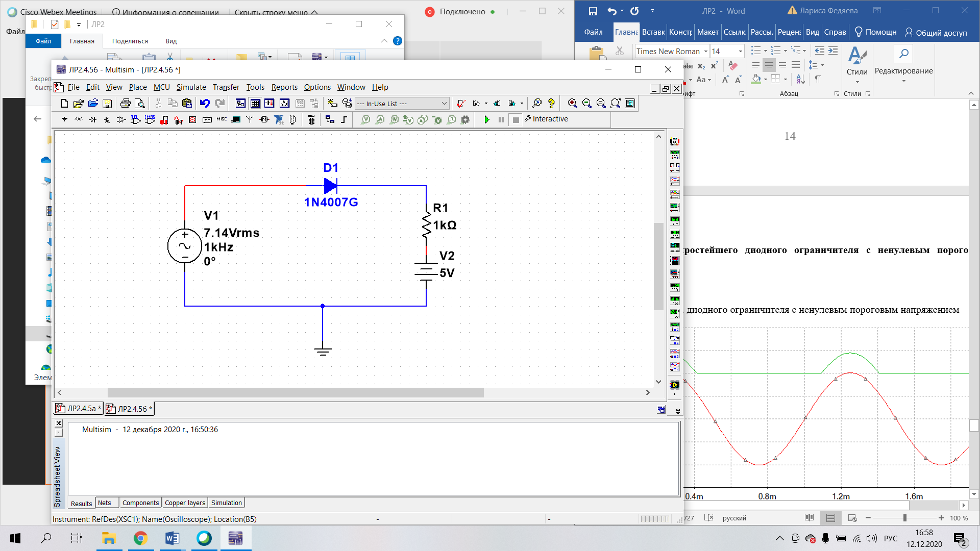Place a Basic resistor component
Screen dimensions: 980x551
click(79, 119)
